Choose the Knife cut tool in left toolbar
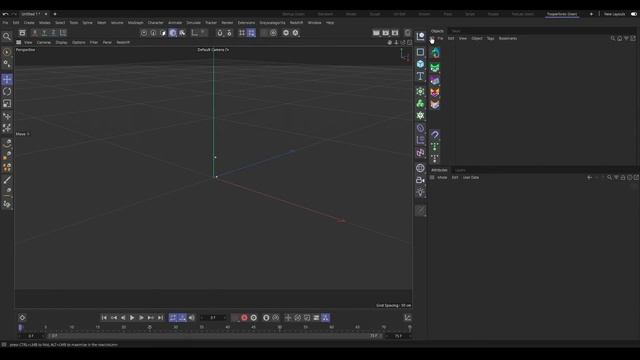The image size is (640, 360). 7,180
